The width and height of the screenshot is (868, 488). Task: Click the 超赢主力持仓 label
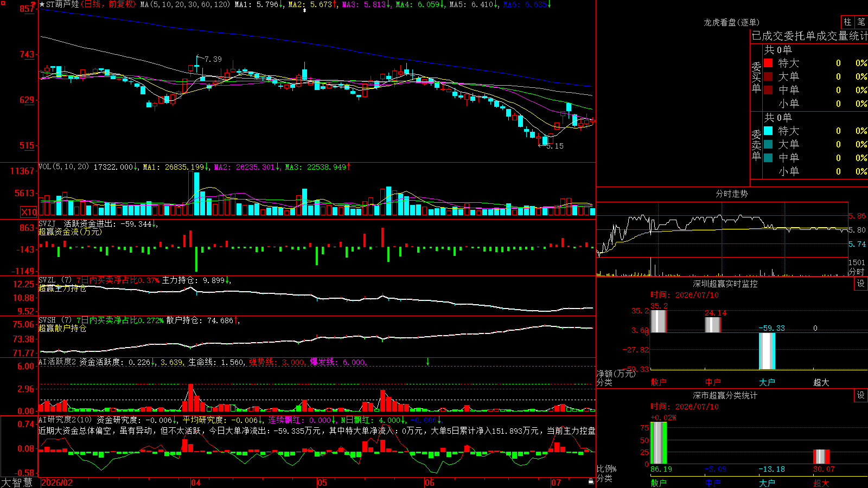pos(62,288)
